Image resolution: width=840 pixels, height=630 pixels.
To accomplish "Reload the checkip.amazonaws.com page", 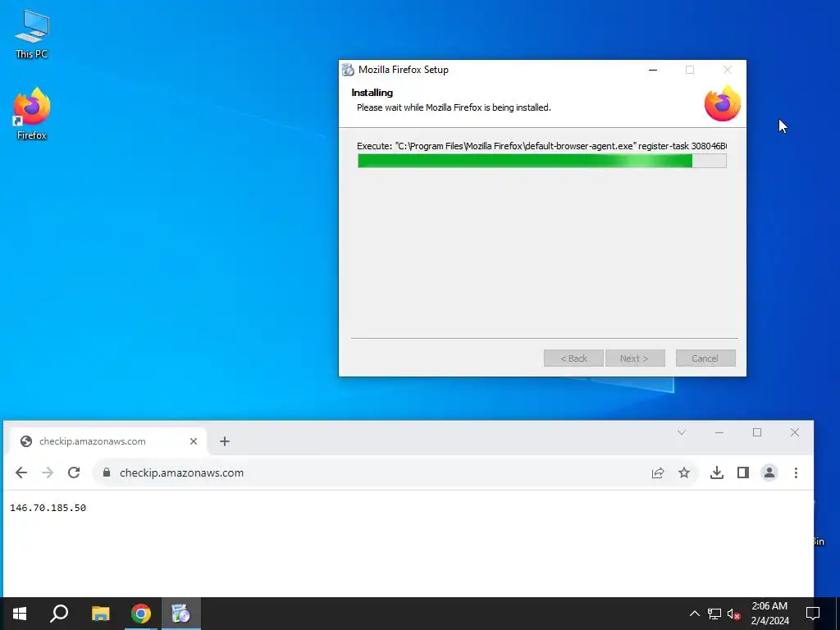I will 74,472.
